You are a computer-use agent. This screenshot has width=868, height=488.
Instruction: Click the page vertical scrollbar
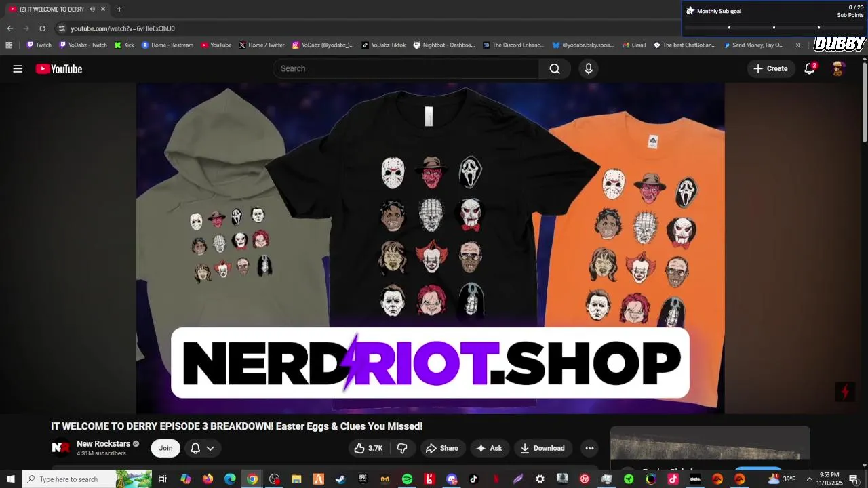[x=865, y=102]
